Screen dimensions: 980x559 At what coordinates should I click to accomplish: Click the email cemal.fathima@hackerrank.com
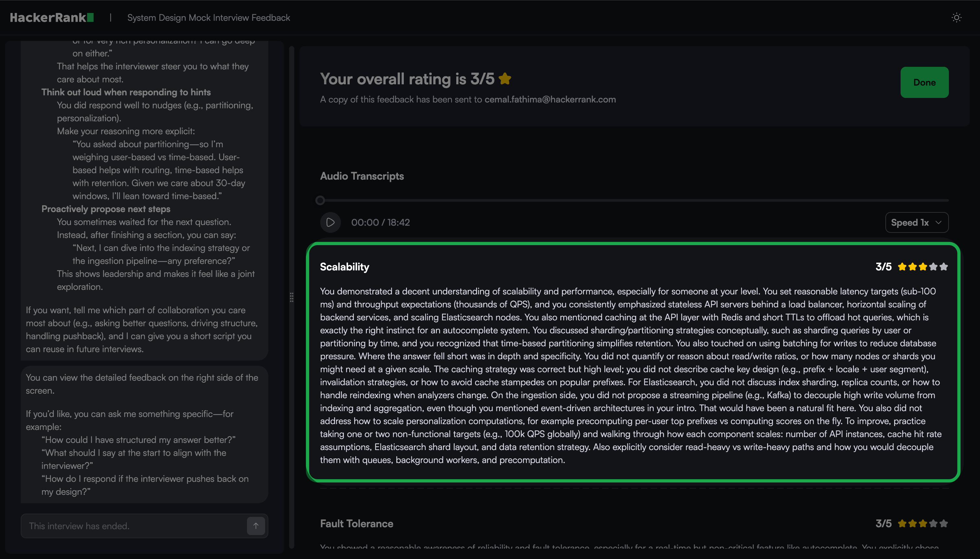point(550,100)
